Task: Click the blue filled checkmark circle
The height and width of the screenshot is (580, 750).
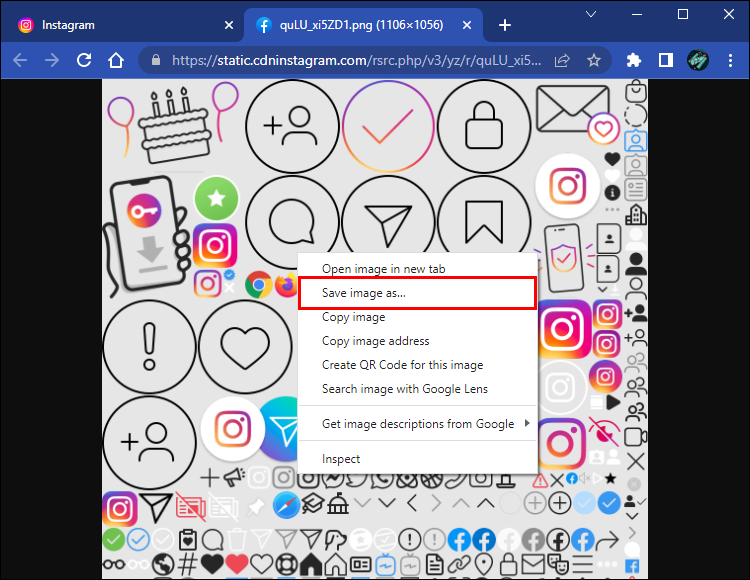Action: tap(609, 503)
